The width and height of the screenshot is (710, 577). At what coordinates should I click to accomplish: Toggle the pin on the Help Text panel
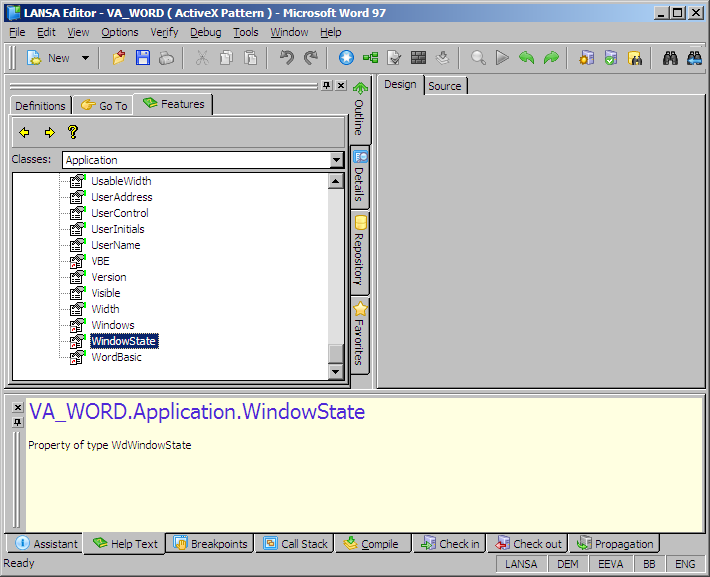pyautogui.click(x=17, y=422)
